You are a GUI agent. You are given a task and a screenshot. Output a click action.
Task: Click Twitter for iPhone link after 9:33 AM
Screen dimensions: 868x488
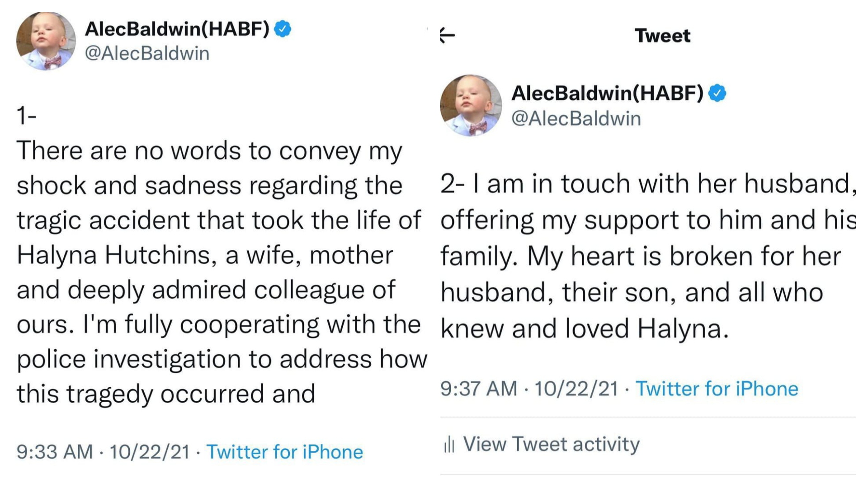pyautogui.click(x=284, y=452)
